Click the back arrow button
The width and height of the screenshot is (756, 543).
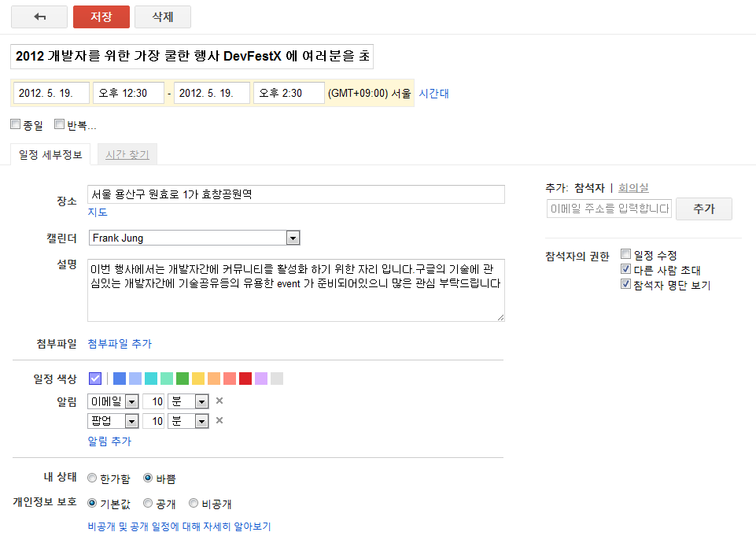[x=39, y=17]
